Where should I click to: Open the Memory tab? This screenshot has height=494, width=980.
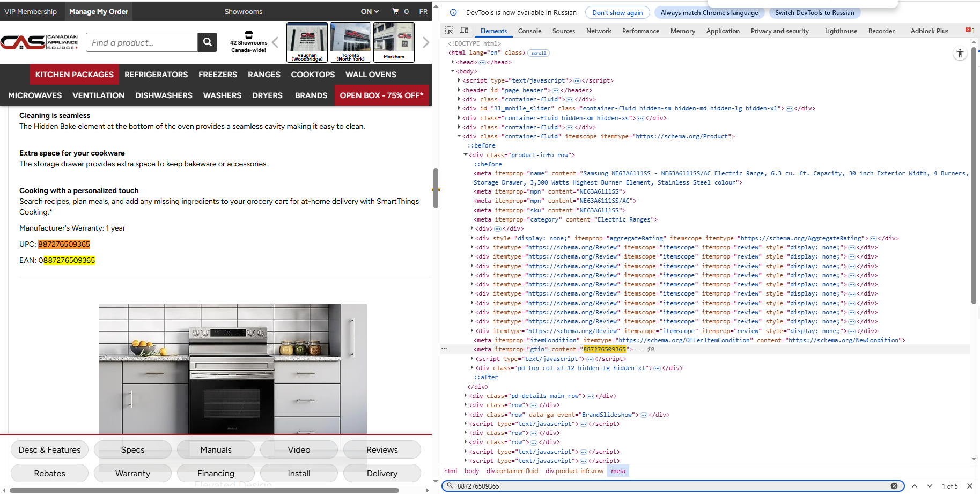[682, 31]
